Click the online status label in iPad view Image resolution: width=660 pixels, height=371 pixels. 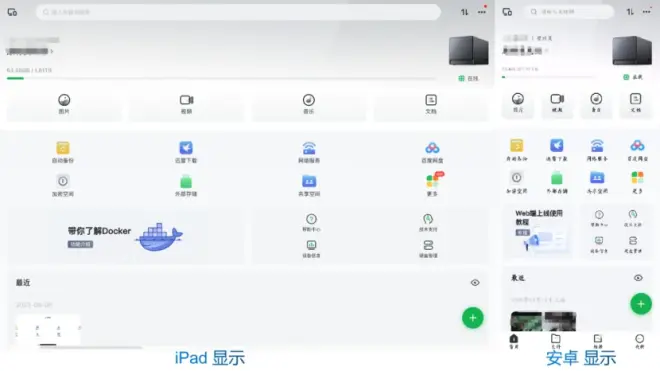468,78
